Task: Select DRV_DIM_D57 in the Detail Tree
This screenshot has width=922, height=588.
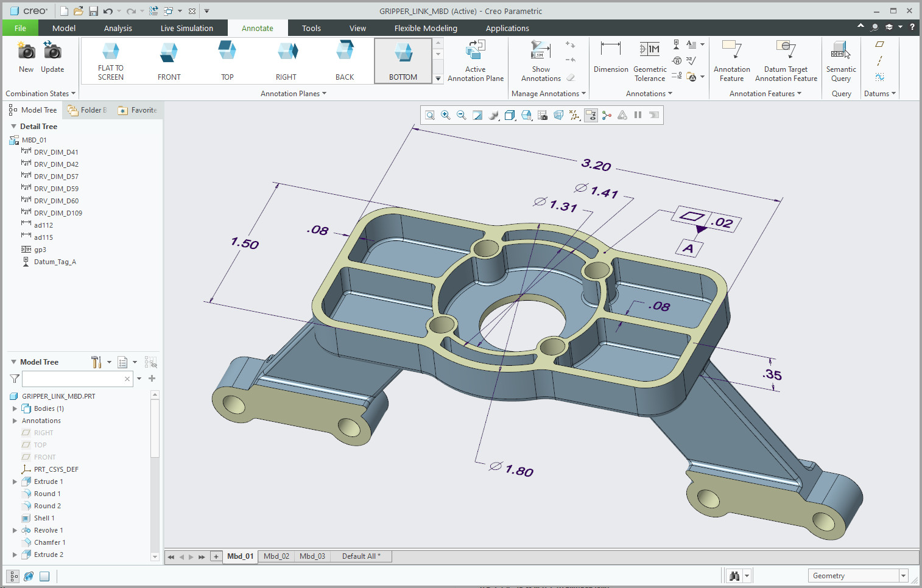Action: tap(56, 177)
